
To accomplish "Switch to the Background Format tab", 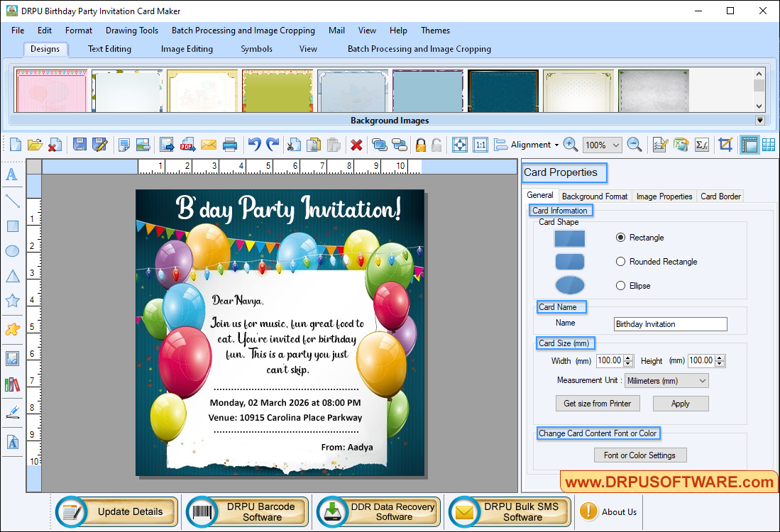I will click(594, 196).
